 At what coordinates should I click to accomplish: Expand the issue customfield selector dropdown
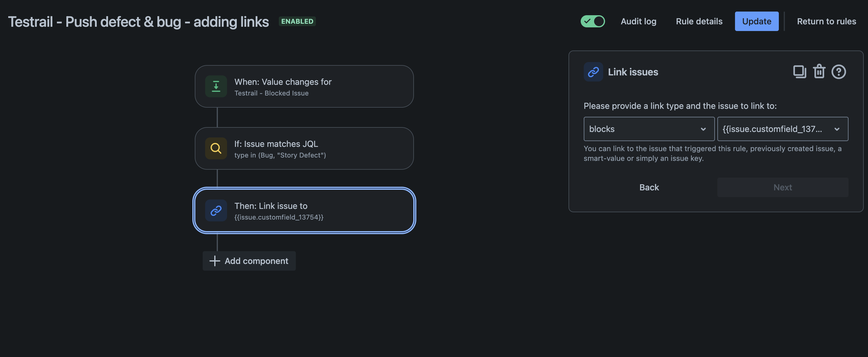(x=782, y=129)
